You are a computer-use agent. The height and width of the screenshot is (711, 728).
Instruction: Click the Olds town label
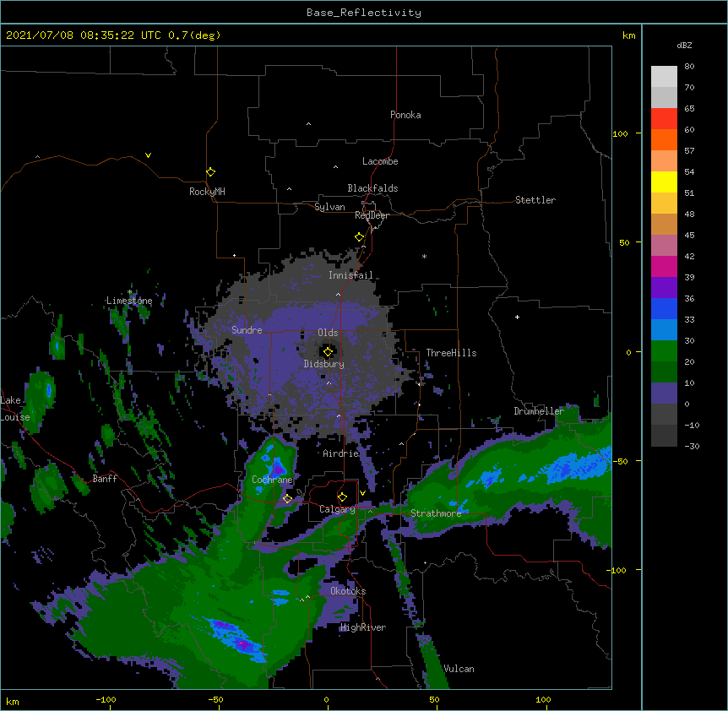[328, 333]
